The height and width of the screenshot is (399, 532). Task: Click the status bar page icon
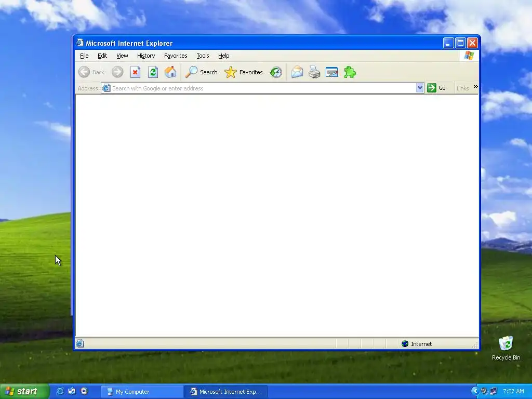pos(80,343)
